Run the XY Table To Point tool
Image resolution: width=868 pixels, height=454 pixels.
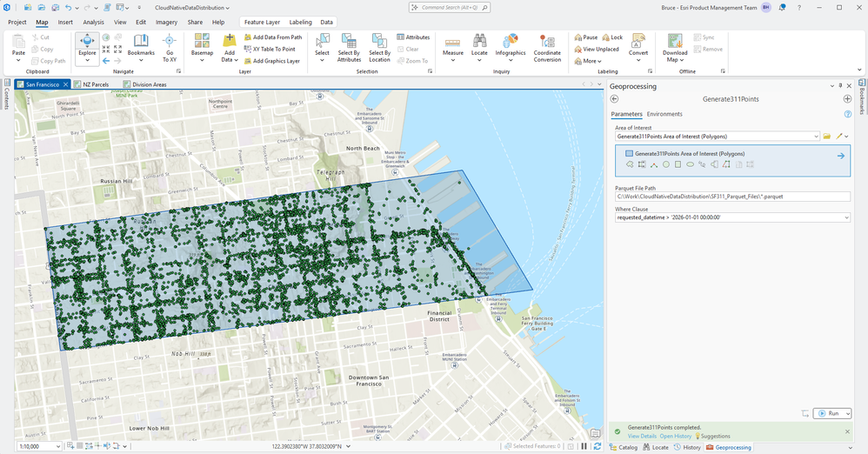[270, 49]
